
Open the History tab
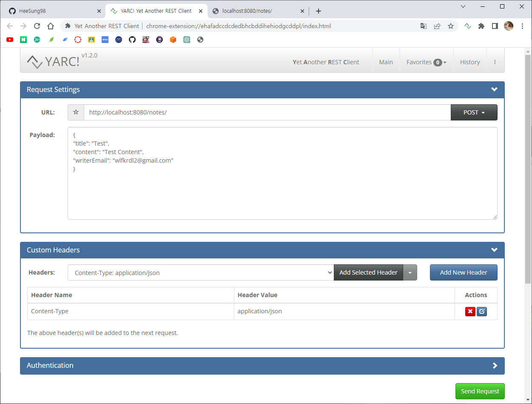(x=470, y=62)
